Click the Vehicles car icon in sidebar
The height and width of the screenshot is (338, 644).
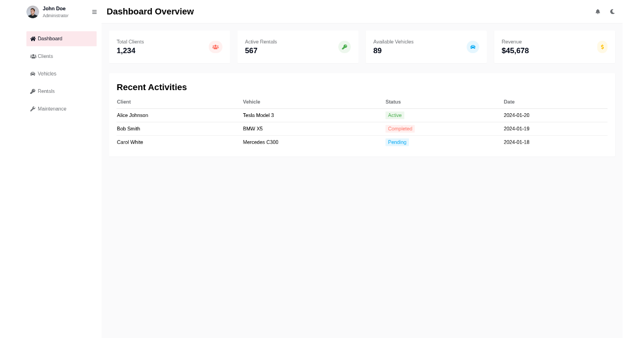pos(33,74)
